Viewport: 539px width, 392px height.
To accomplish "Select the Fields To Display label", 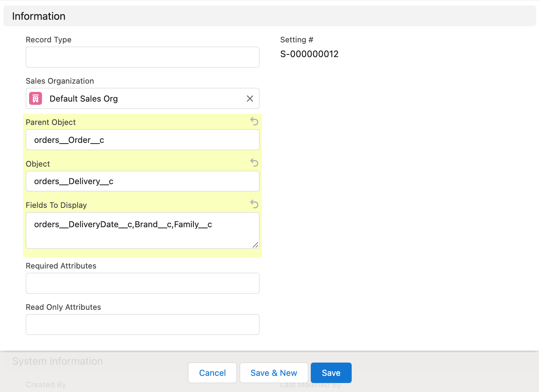I will click(56, 205).
